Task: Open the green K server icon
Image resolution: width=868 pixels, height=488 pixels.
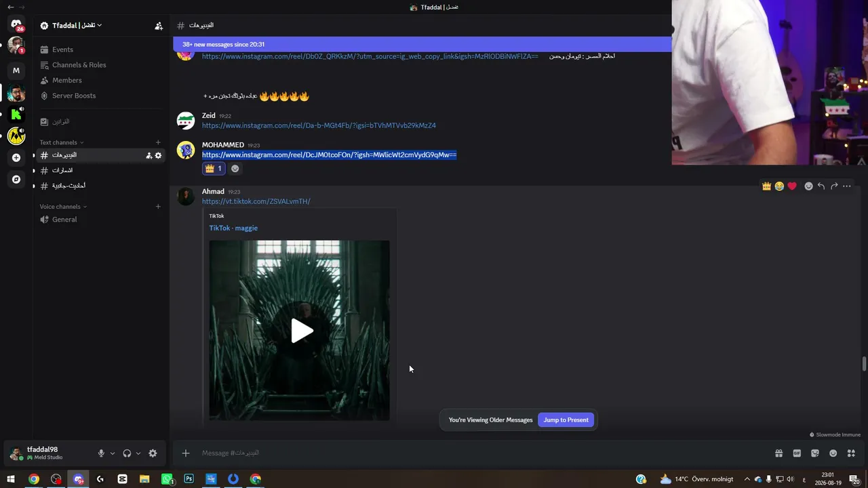Action: (x=16, y=115)
